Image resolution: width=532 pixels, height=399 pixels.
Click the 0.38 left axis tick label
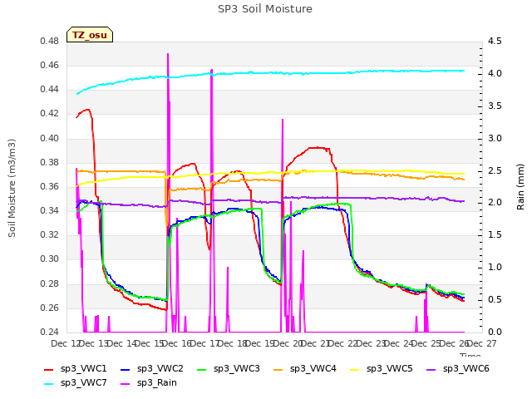tap(50, 163)
